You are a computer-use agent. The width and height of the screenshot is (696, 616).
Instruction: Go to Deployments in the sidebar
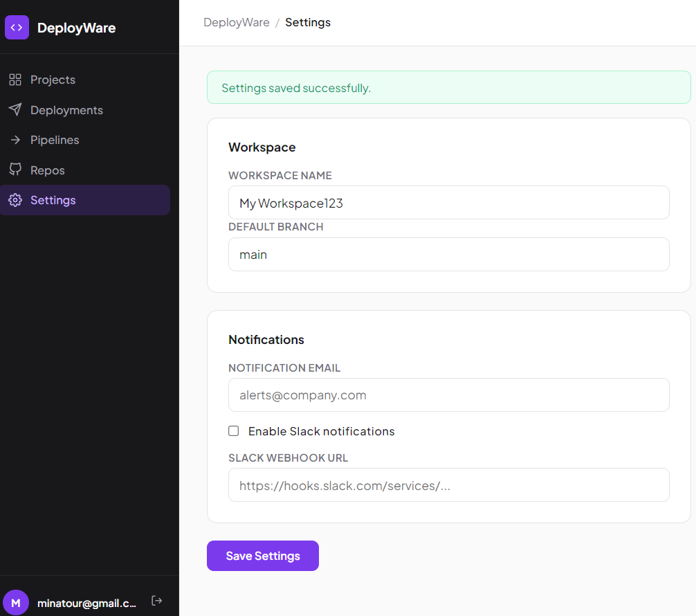point(85,109)
